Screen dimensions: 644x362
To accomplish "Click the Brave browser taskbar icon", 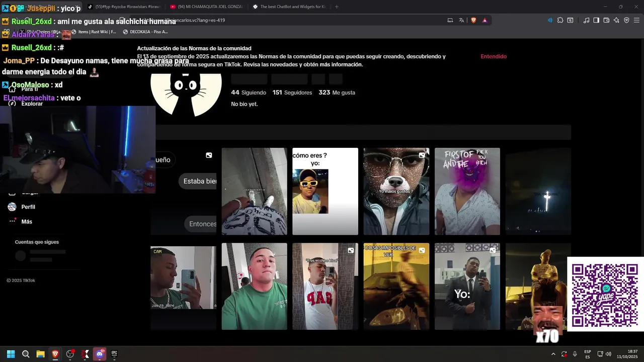I will pos(55,354).
